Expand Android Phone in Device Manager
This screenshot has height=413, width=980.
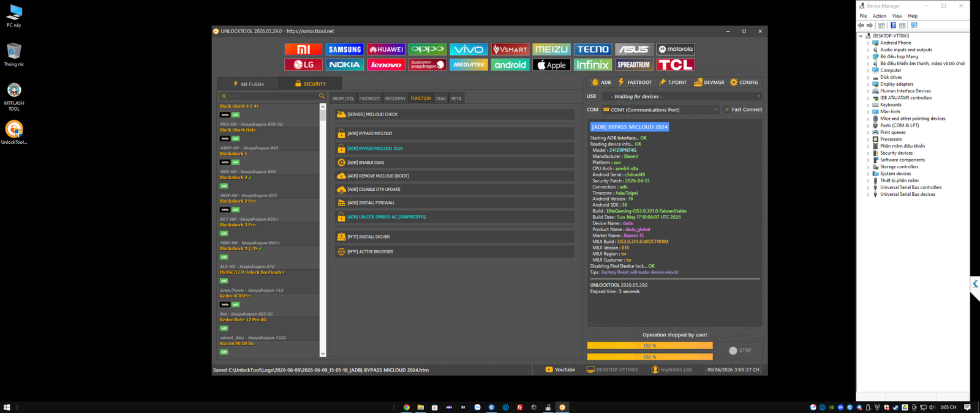(868, 43)
